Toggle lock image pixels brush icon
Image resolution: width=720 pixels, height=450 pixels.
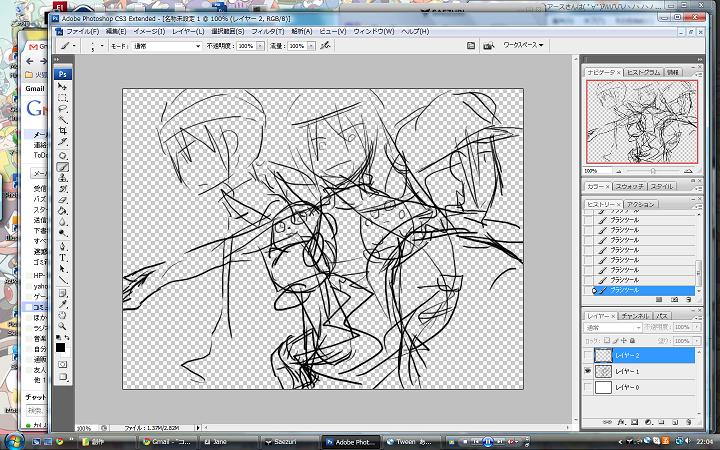pos(616,341)
